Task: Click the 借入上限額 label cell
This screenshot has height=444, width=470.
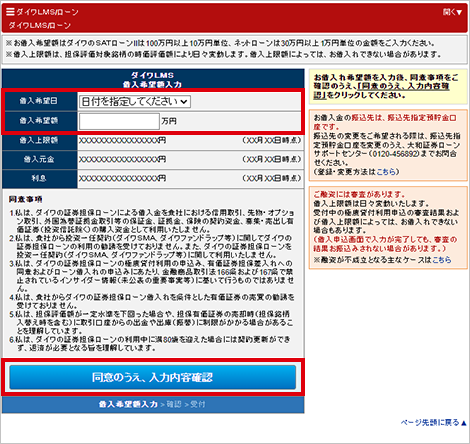Action: 39,140
